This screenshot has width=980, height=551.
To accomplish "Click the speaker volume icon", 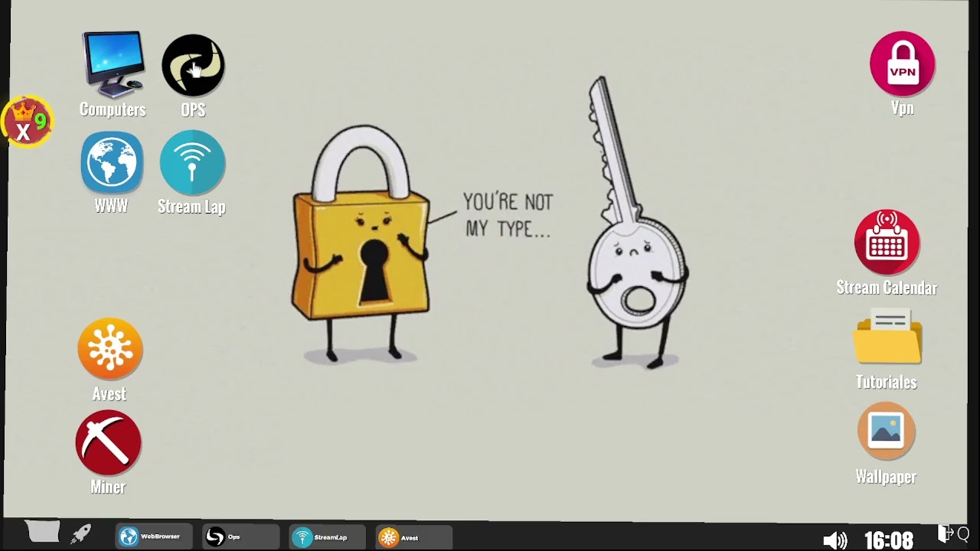I will tap(835, 540).
